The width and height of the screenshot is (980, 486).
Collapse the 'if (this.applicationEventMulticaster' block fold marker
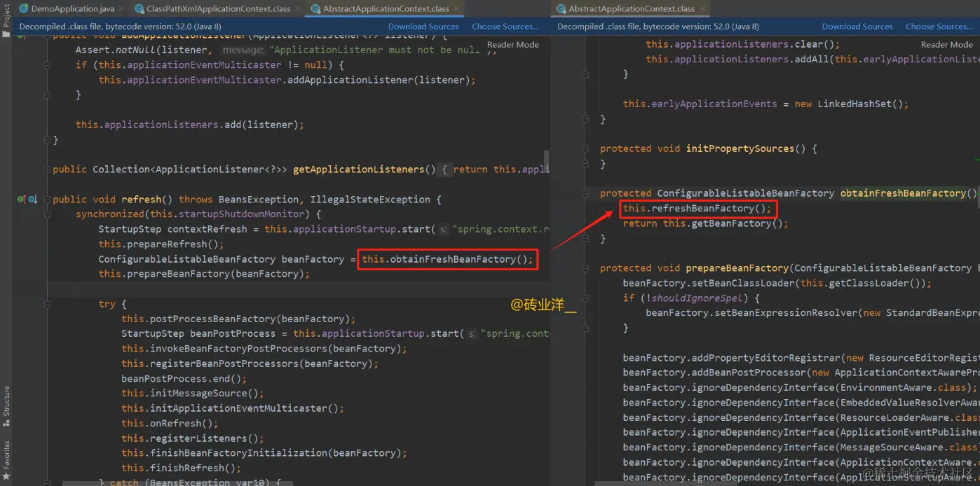48,65
